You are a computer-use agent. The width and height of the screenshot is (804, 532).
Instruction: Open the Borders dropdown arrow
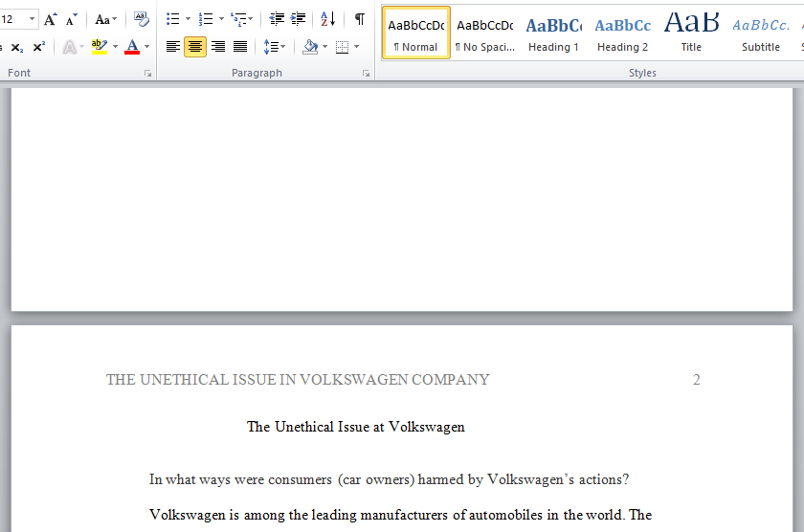pyautogui.click(x=357, y=47)
